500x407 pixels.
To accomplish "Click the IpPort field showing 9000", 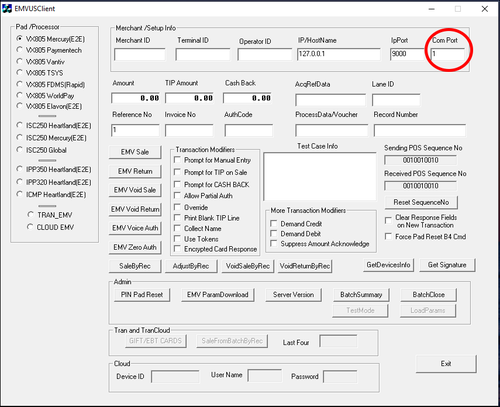I will tap(407, 54).
